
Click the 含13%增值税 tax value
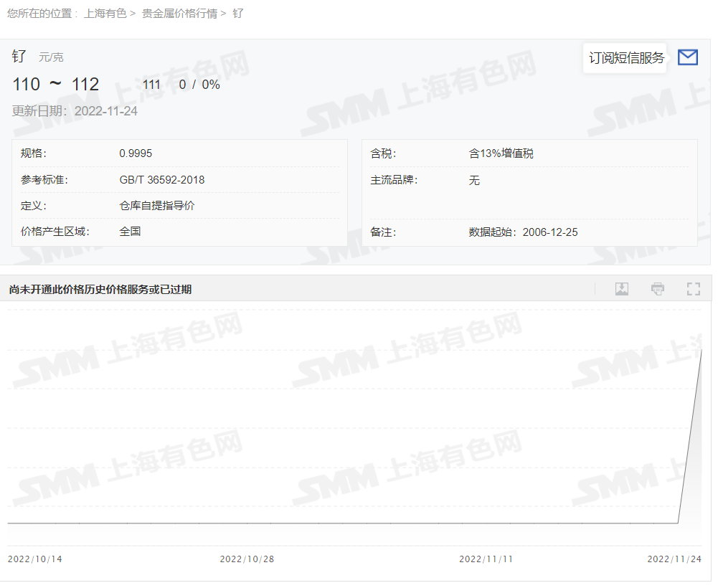pos(501,153)
